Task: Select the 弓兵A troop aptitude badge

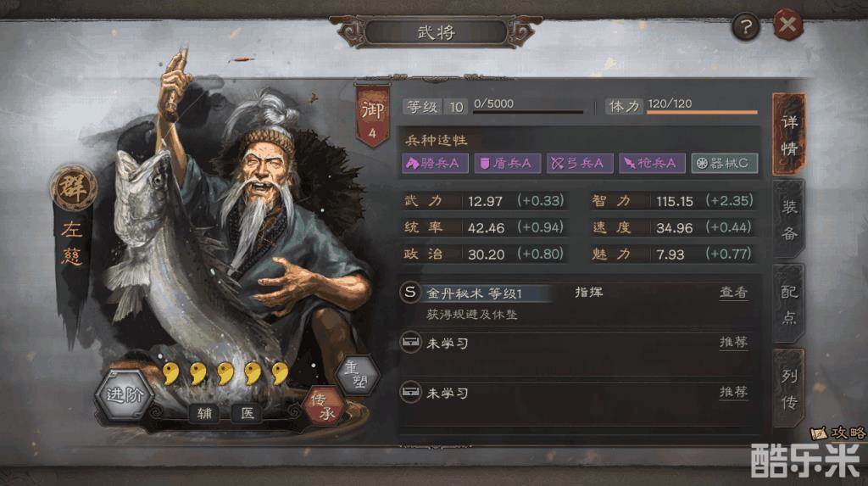Action: coord(580,163)
